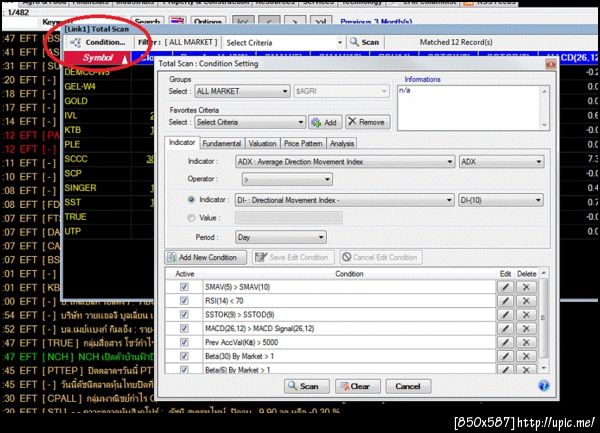
Task: Open the DI- Directional Movement Index dropdown
Action: point(345,200)
